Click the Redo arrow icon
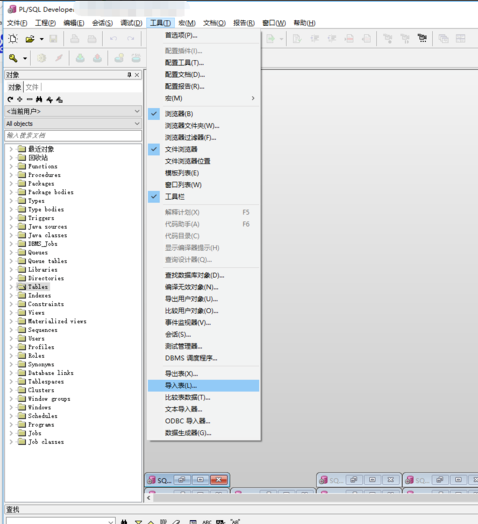This screenshot has height=524, width=478. 131,39
